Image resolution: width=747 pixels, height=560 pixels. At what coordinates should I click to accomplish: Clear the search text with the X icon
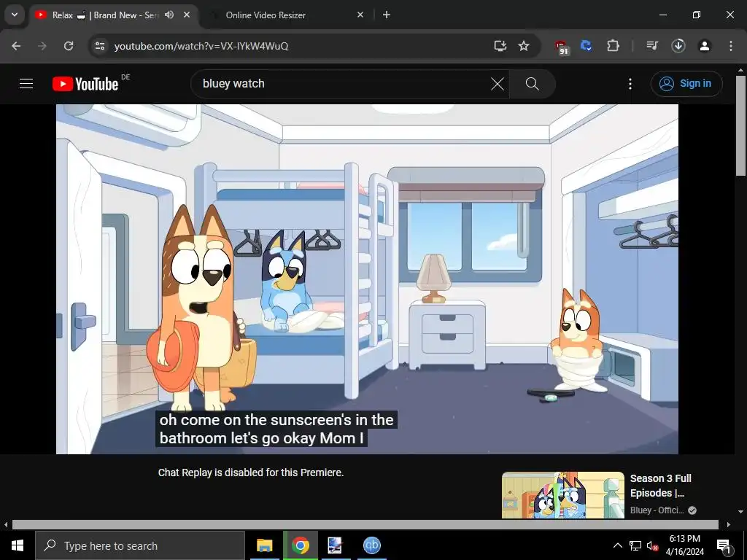[x=498, y=84]
